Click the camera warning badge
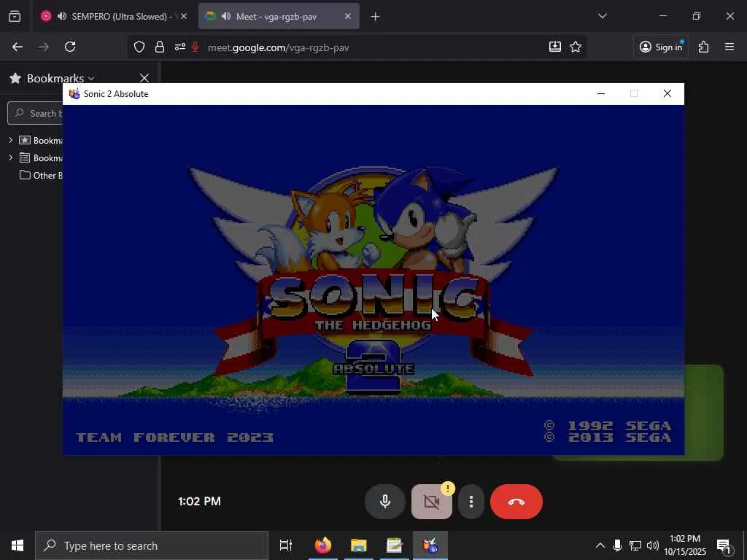The width and height of the screenshot is (747, 560). 448,489
